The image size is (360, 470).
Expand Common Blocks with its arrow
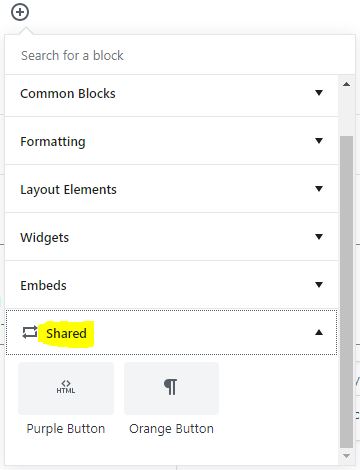tap(319, 93)
